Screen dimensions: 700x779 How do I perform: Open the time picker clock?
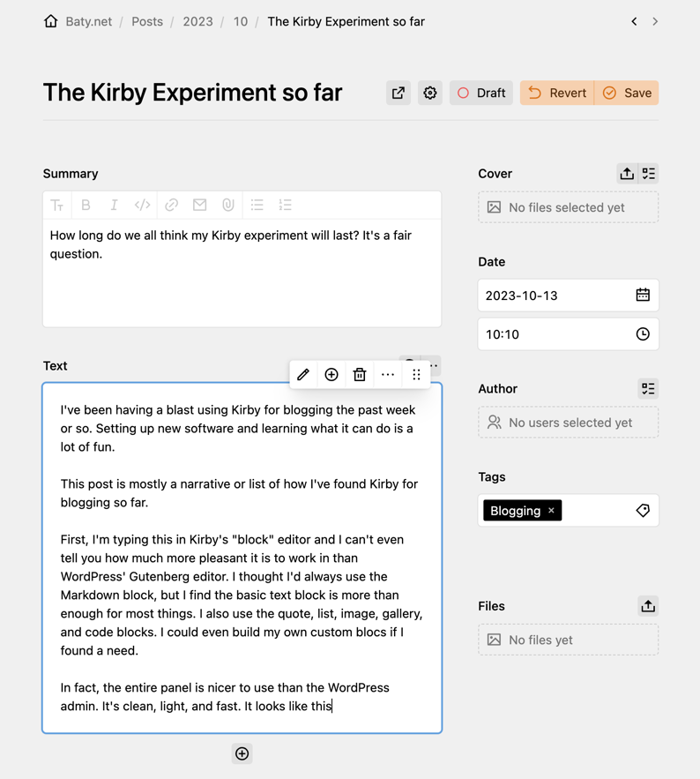(x=643, y=334)
